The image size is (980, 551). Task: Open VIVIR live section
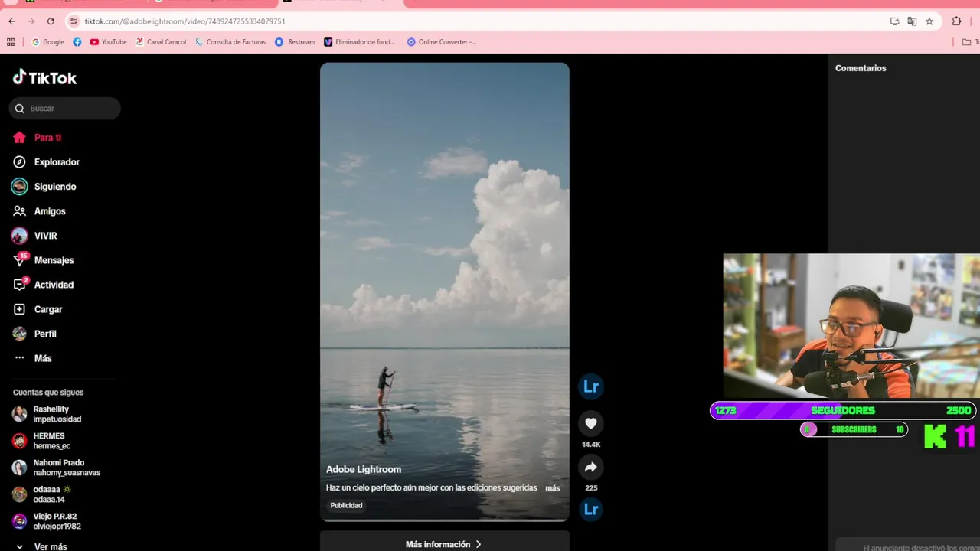(45, 236)
